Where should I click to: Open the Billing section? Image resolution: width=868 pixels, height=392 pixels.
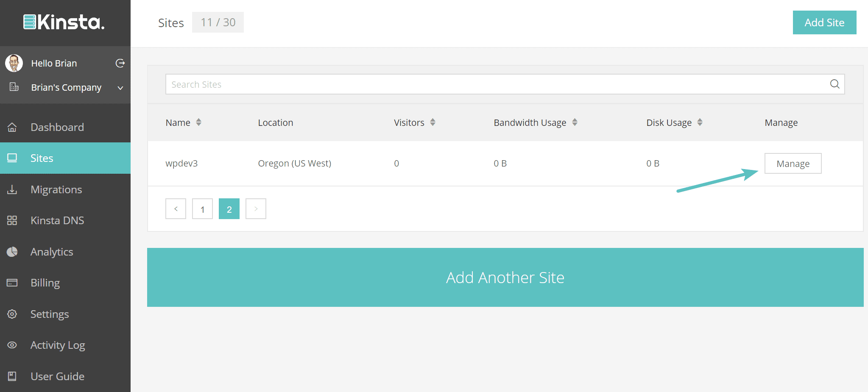click(65, 283)
